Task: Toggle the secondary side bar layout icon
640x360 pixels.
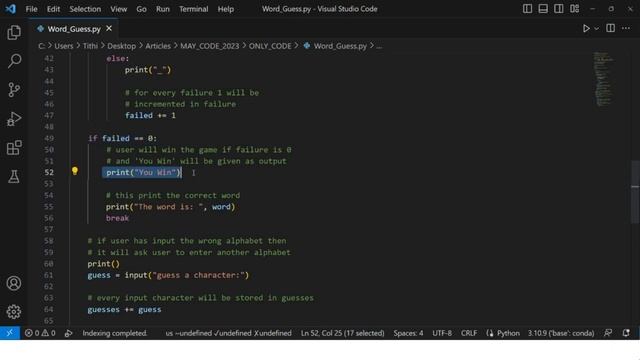Action: 558,9
